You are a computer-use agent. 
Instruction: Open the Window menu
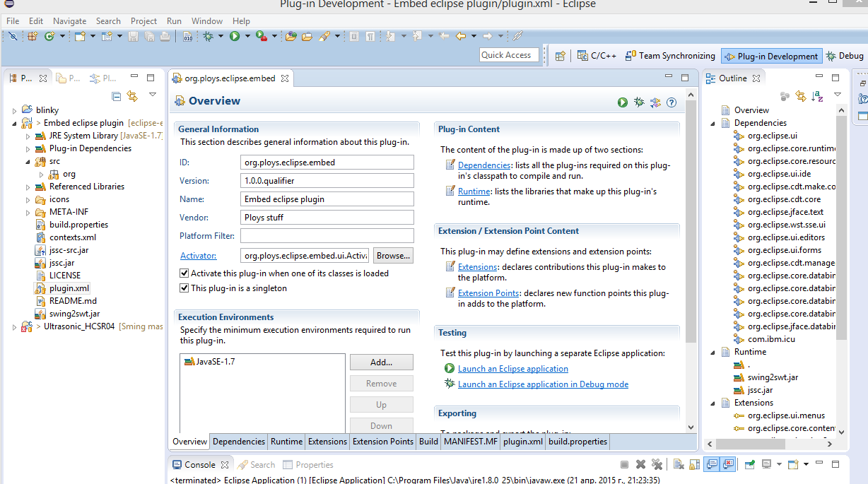point(207,21)
